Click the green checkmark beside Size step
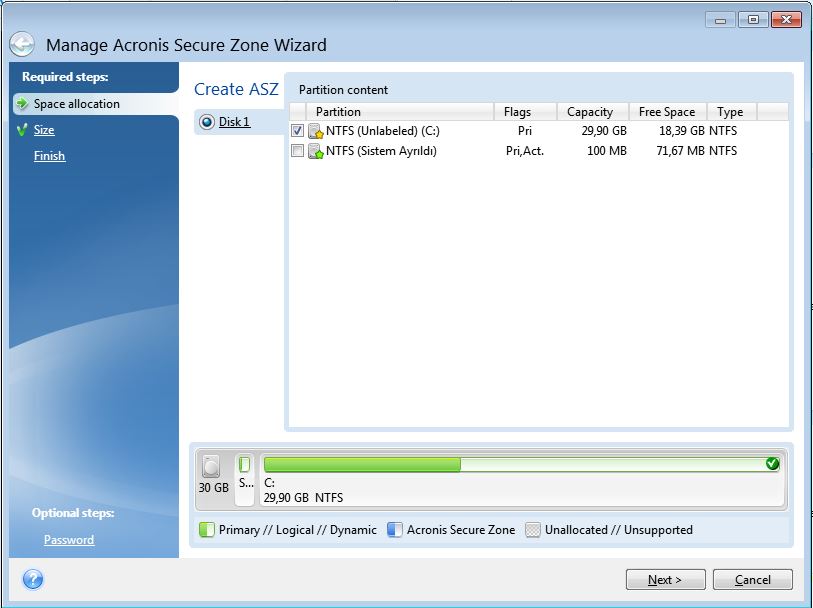This screenshot has width=813, height=608. [22, 130]
